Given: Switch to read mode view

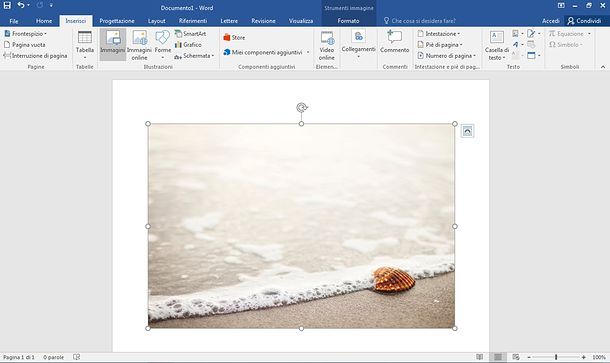Looking at the screenshot, I should pyautogui.click(x=480, y=357).
